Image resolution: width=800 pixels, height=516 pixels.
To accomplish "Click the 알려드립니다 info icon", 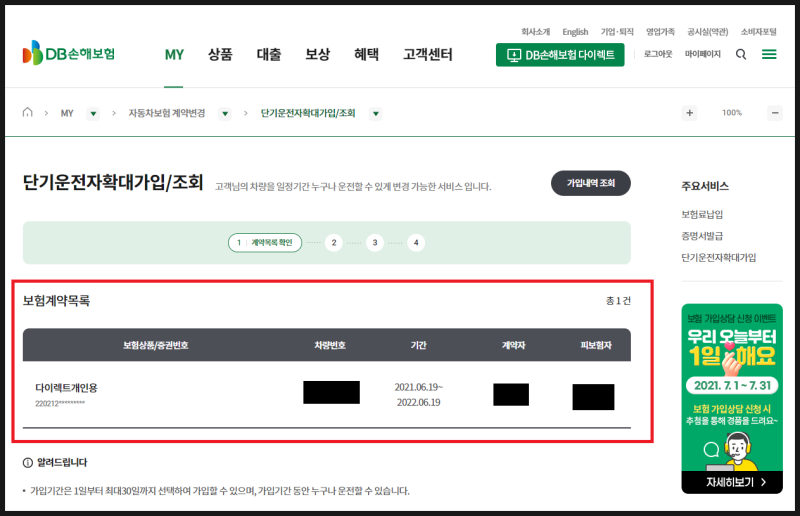I will click(x=28, y=462).
